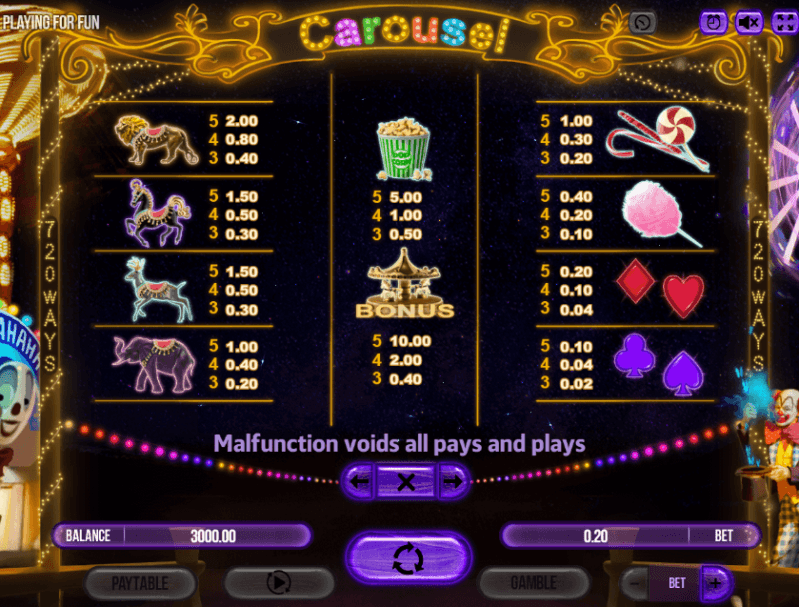Start autoplay with the play icon button

pyautogui.click(x=279, y=583)
